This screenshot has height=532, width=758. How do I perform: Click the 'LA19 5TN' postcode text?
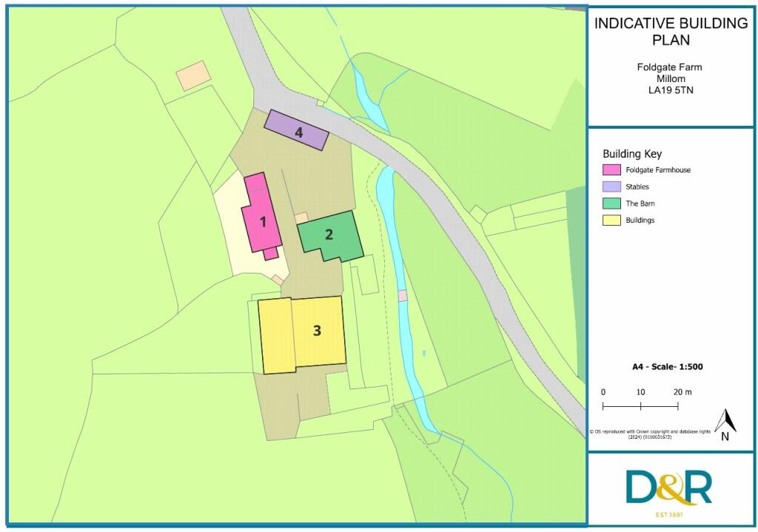tap(669, 91)
